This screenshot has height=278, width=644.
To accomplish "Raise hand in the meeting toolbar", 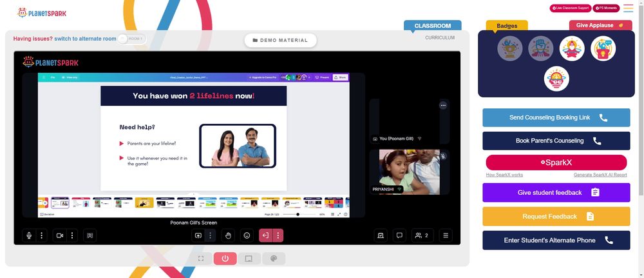I will 229,235.
